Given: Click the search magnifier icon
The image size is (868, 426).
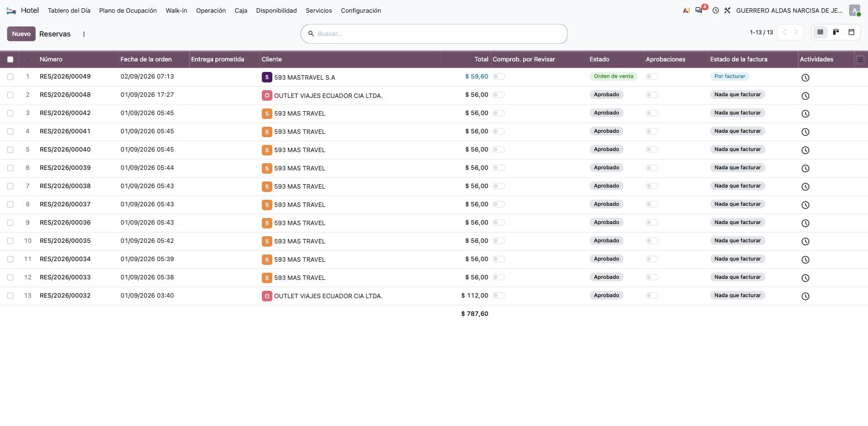Looking at the screenshot, I should pyautogui.click(x=311, y=34).
